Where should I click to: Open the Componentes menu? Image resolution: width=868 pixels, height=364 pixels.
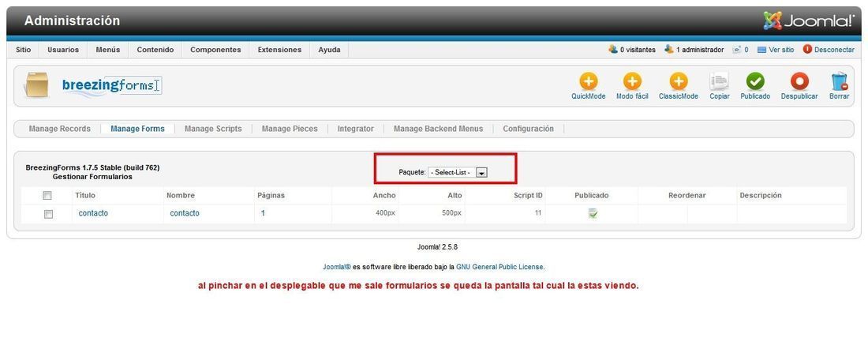click(x=215, y=50)
